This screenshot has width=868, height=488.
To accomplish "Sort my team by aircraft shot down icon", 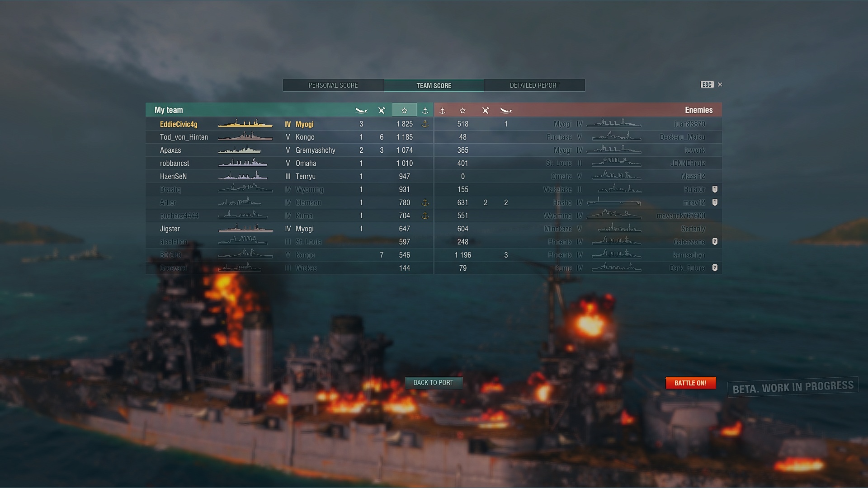I will click(382, 110).
